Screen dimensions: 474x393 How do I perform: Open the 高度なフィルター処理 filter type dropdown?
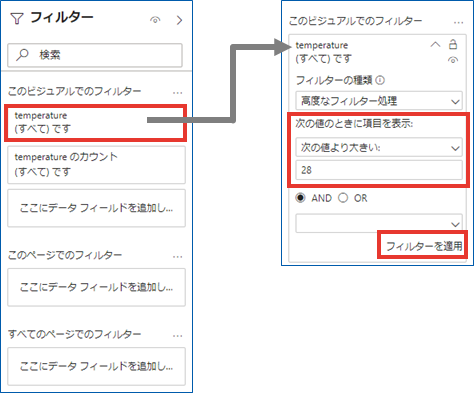[379, 101]
